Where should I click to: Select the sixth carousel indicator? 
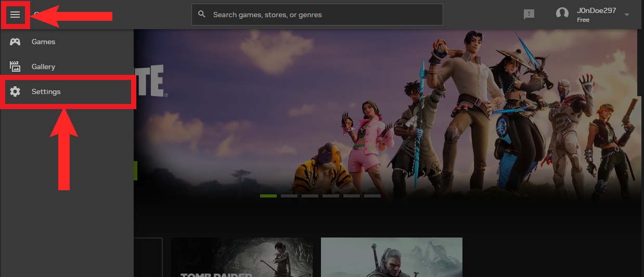[372, 196]
